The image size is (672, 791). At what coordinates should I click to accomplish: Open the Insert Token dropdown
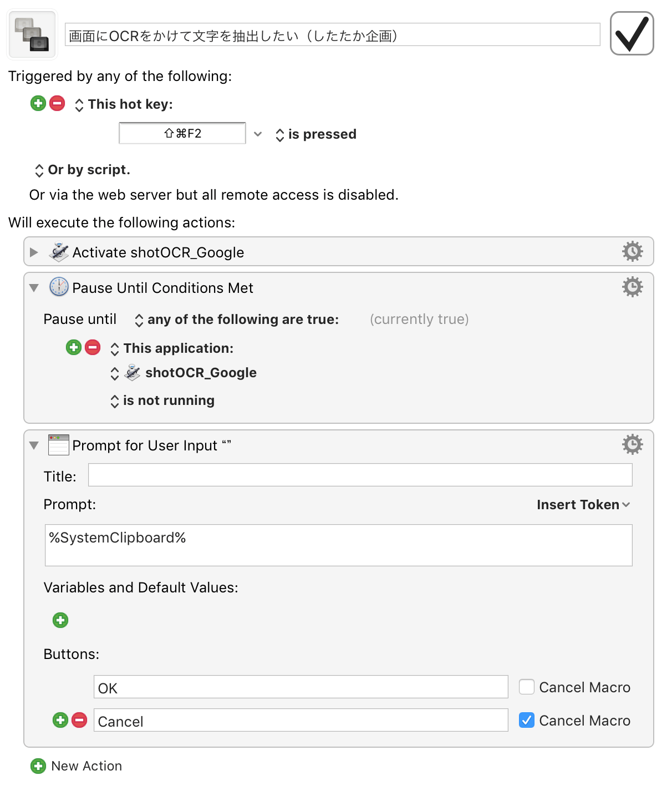(583, 505)
